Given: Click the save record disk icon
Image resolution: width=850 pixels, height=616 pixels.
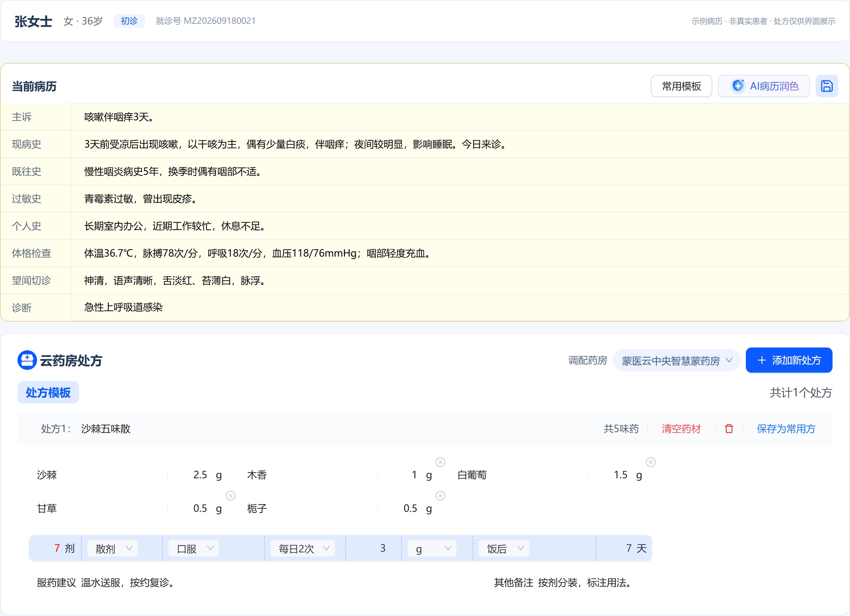Looking at the screenshot, I should 826,86.
